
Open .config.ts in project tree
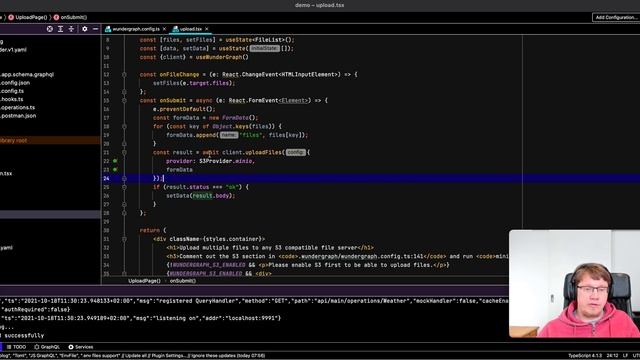12,91
